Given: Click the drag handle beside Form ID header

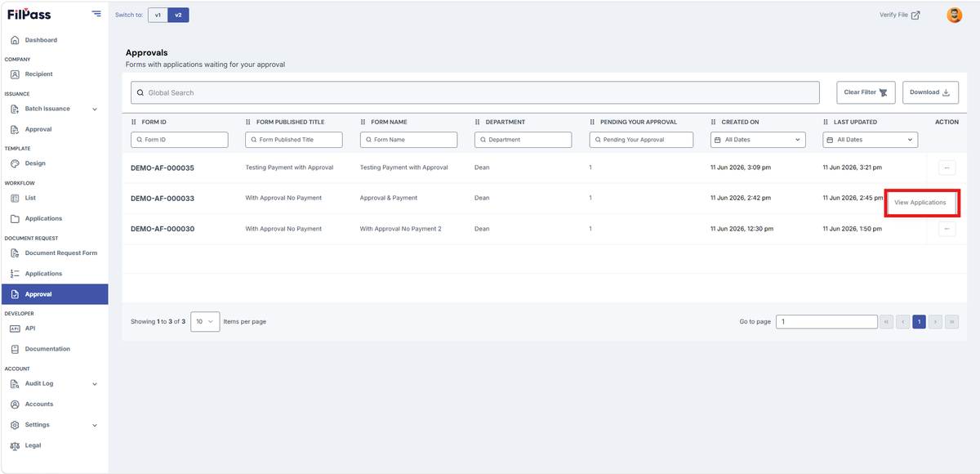Looking at the screenshot, I should pos(134,122).
